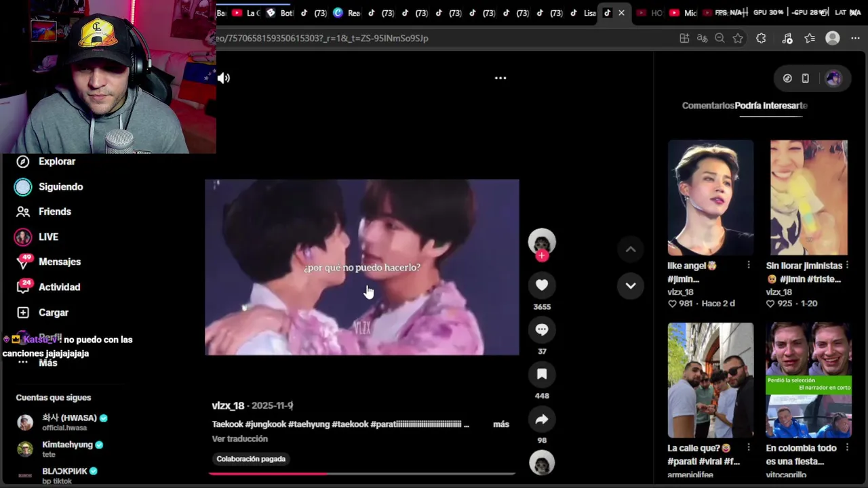Image resolution: width=868 pixels, height=488 pixels.
Task: Switch to the Comentarios tab
Action: point(708,106)
